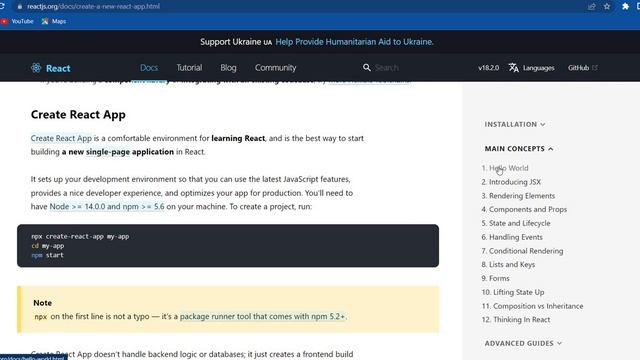Viewport: 640px width, 360px height.
Task: Click the npm start code line
Action: tap(47, 255)
